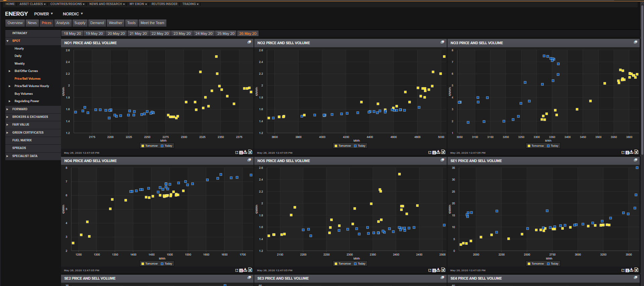Image resolution: width=644 pixels, height=286 pixels.
Task: Toggle Tomorrow series in NO1 chart legend
Action: pos(149,146)
